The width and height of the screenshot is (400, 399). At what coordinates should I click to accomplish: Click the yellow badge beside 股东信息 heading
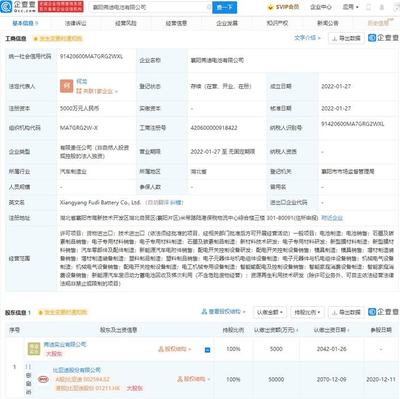point(62,312)
